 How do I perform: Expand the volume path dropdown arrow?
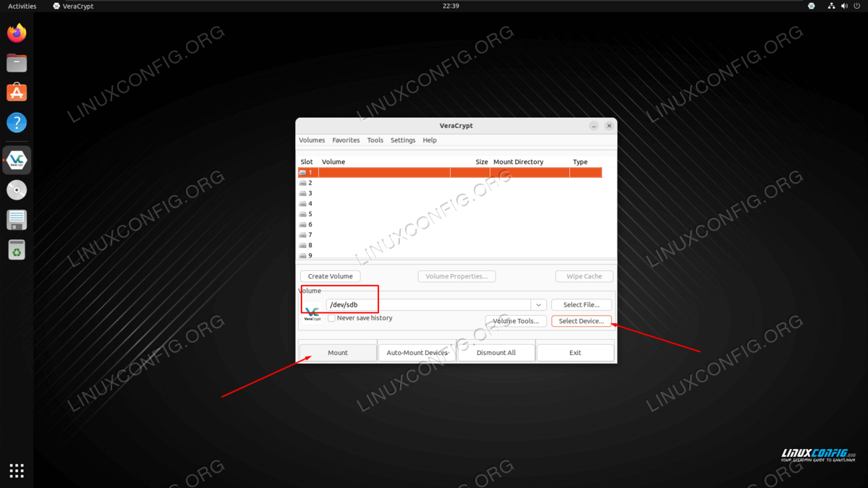pyautogui.click(x=538, y=305)
